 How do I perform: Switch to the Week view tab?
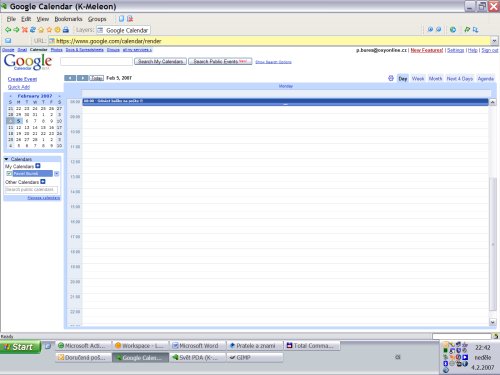(x=418, y=79)
